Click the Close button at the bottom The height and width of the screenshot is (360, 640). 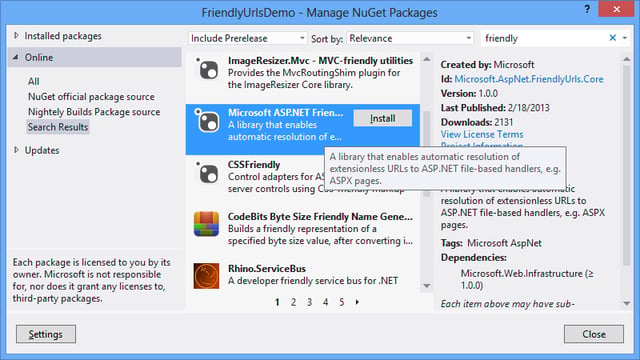[594, 334]
